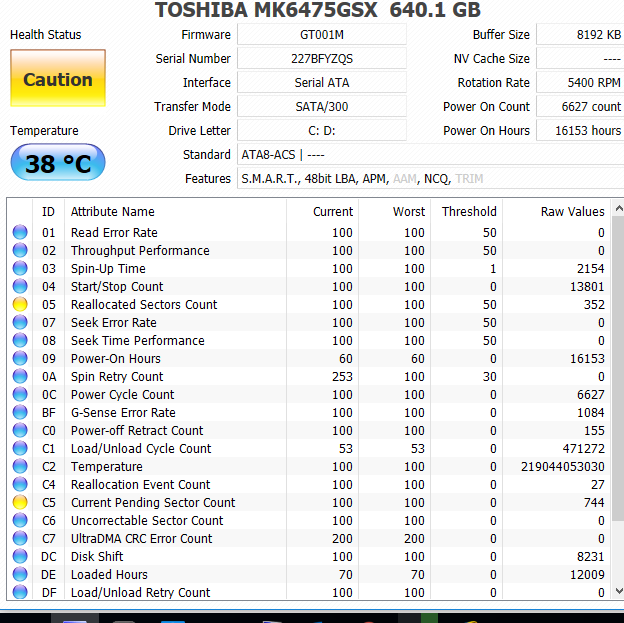Click the status orb beside Start/Stop Count
Viewport: 624px width, 623px height.
click(20, 286)
